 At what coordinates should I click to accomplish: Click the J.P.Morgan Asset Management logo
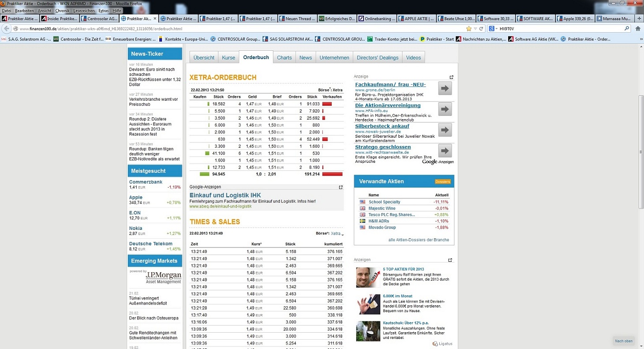pos(163,277)
